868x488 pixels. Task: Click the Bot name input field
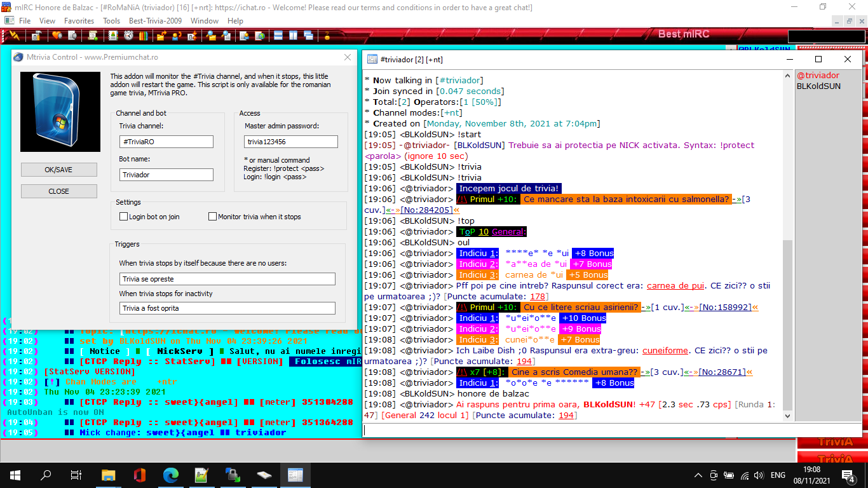(x=166, y=175)
